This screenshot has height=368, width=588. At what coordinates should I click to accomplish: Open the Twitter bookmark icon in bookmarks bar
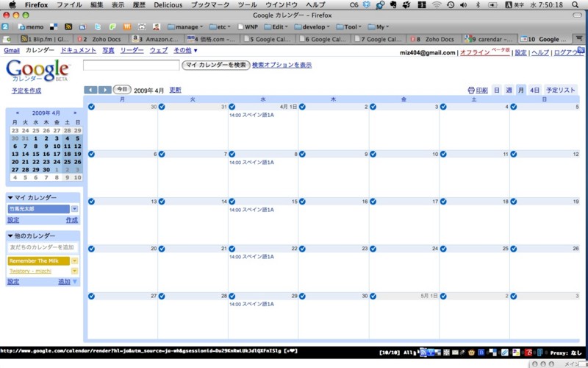click(98, 26)
